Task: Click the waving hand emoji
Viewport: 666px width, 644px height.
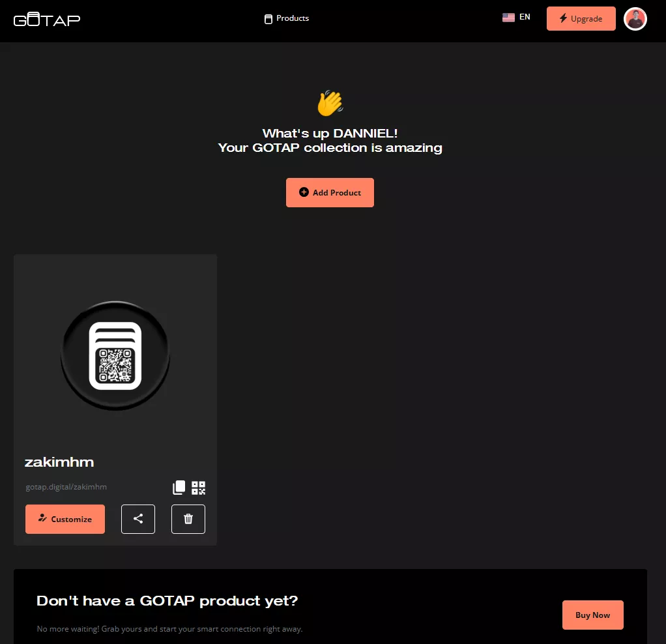Action: [330, 103]
